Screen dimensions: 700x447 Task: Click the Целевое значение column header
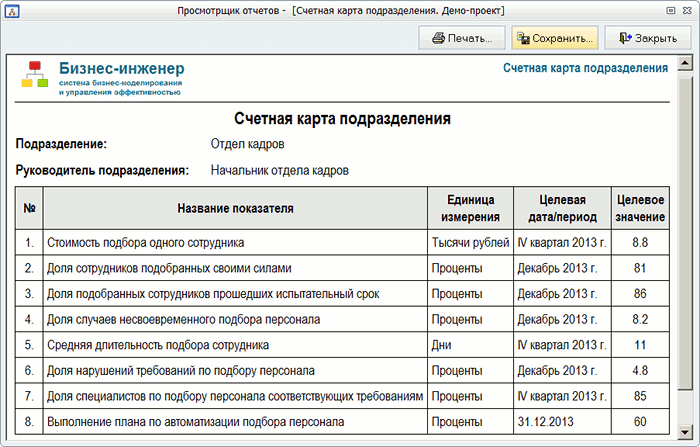click(640, 208)
